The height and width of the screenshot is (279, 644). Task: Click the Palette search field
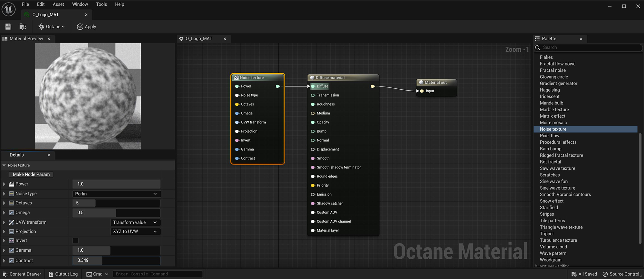[588, 48]
